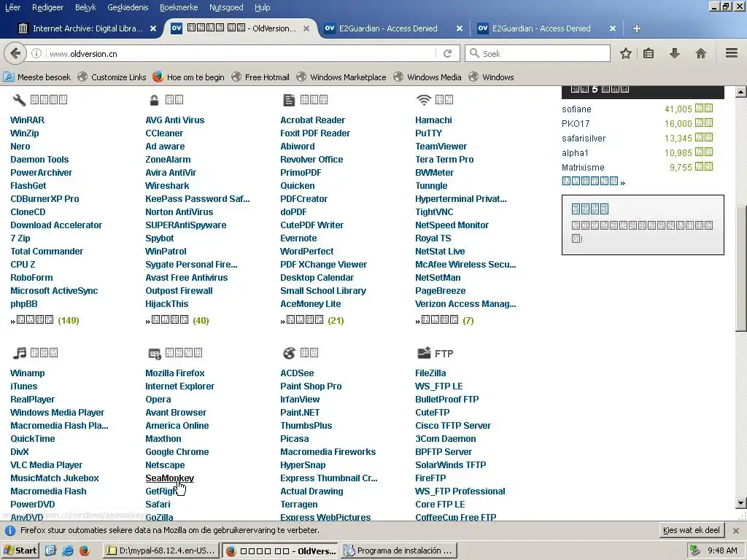The image size is (747, 560).
Task: Open the Lêer menu
Action: [13, 7]
